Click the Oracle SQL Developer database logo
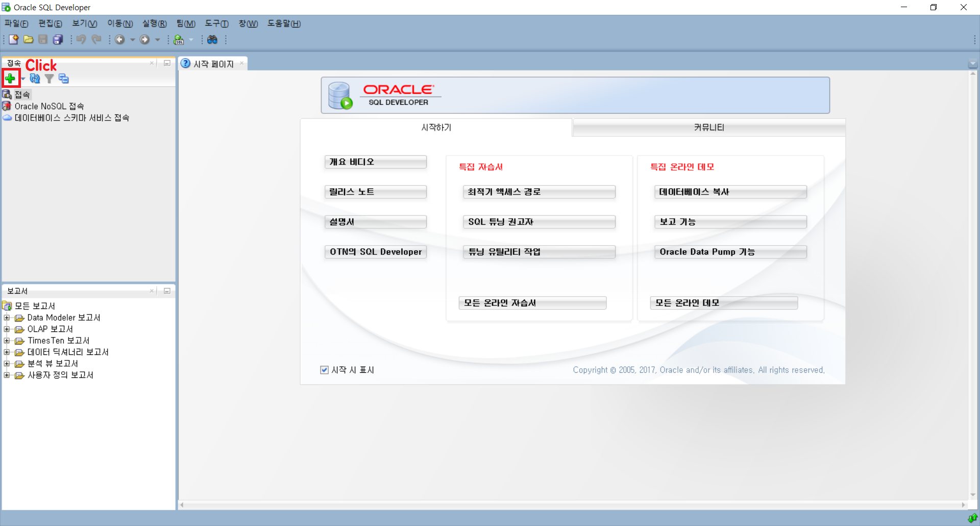The image size is (980, 526). (340, 95)
